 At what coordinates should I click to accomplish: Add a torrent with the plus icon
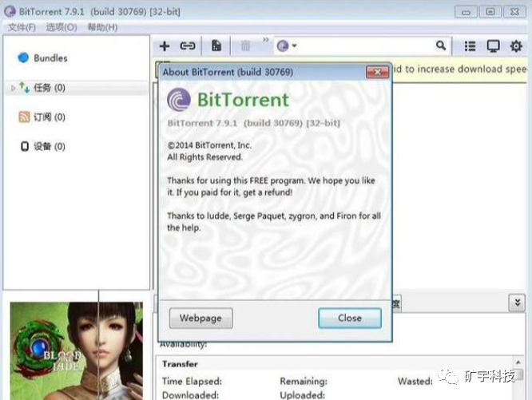tap(165, 46)
